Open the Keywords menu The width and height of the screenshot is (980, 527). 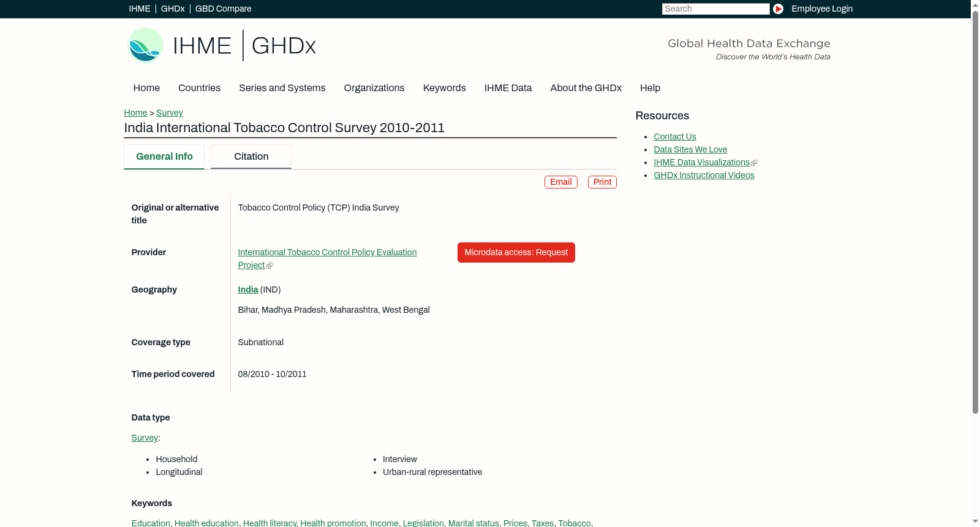pyautogui.click(x=445, y=88)
